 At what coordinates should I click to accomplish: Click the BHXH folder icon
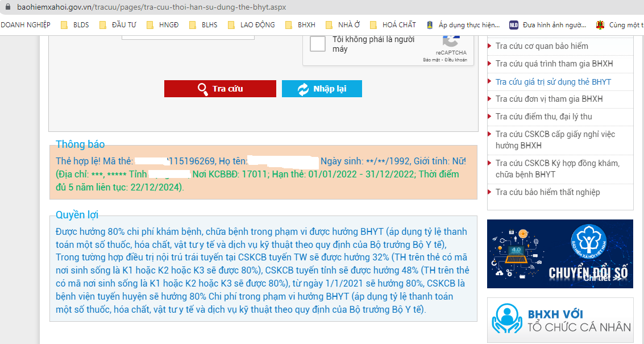click(289, 25)
